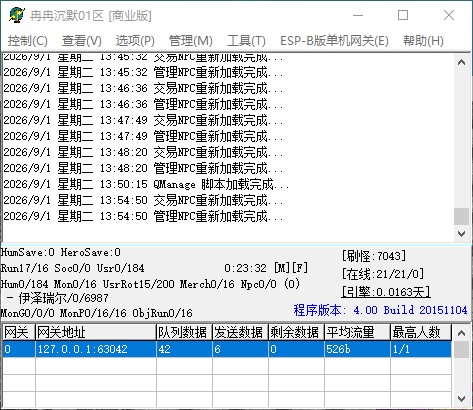The height and width of the screenshot is (410, 473).
Task: Select the gateway address 127.0.0.1:63042 cell
Action: click(96, 349)
